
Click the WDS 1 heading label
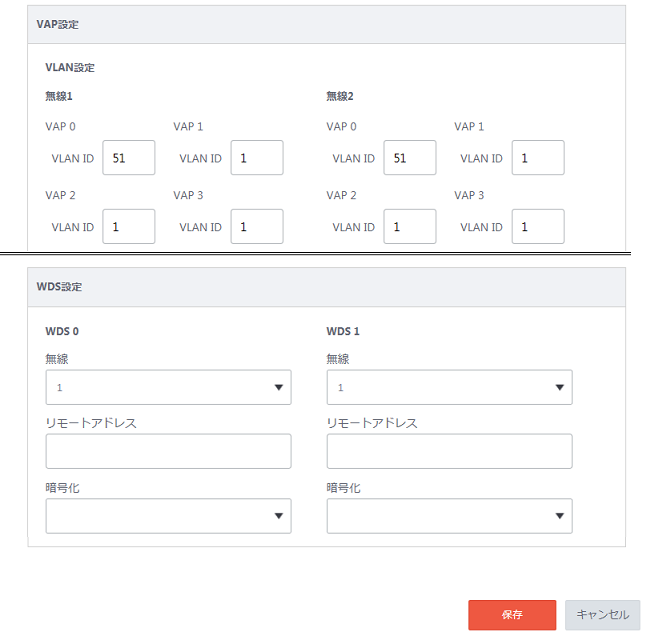coord(343,331)
